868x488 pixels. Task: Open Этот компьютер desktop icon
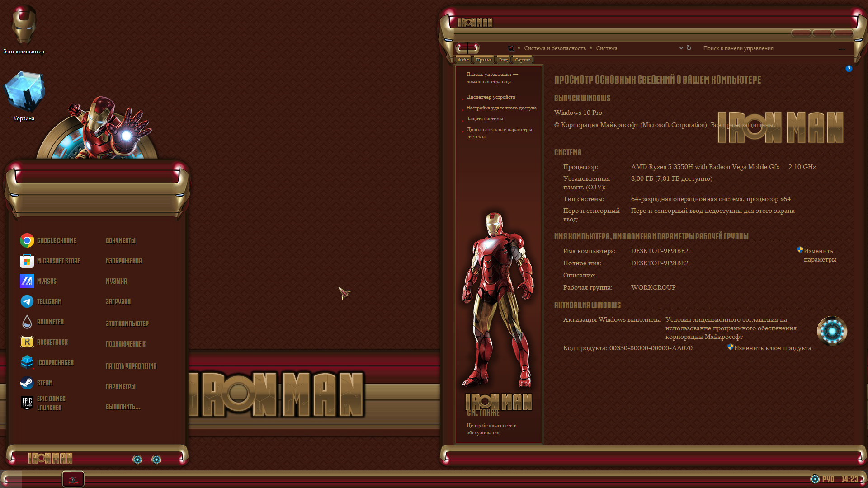point(24,25)
